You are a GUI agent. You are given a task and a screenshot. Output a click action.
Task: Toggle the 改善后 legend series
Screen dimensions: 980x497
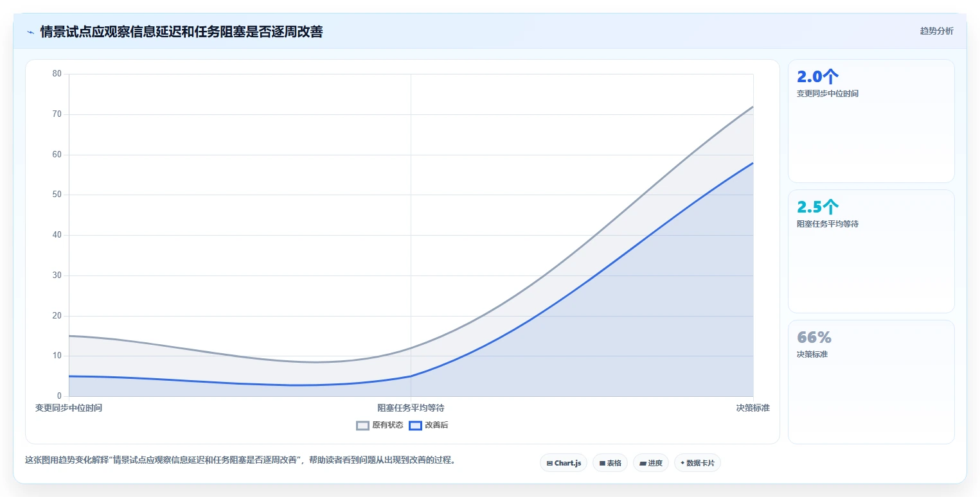(428, 425)
